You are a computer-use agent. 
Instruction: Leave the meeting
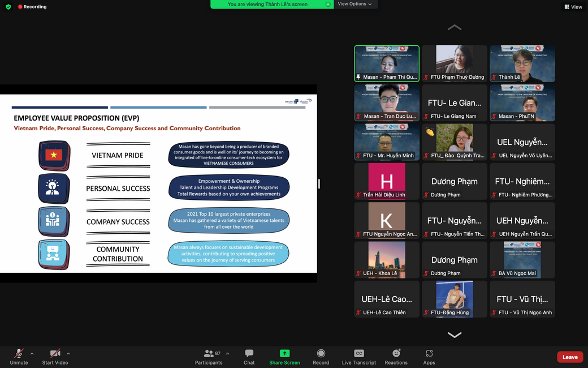tap(570, 357)
